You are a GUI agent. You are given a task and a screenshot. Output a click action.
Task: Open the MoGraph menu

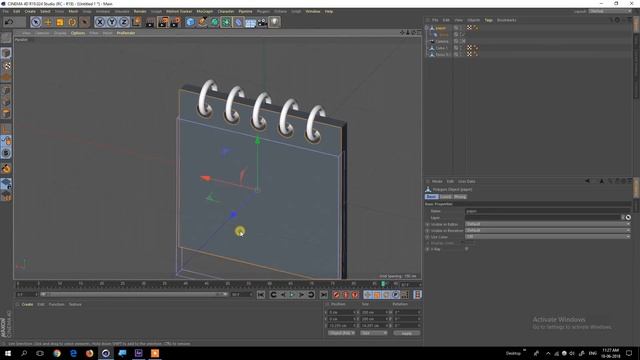[x=205, y=11]
